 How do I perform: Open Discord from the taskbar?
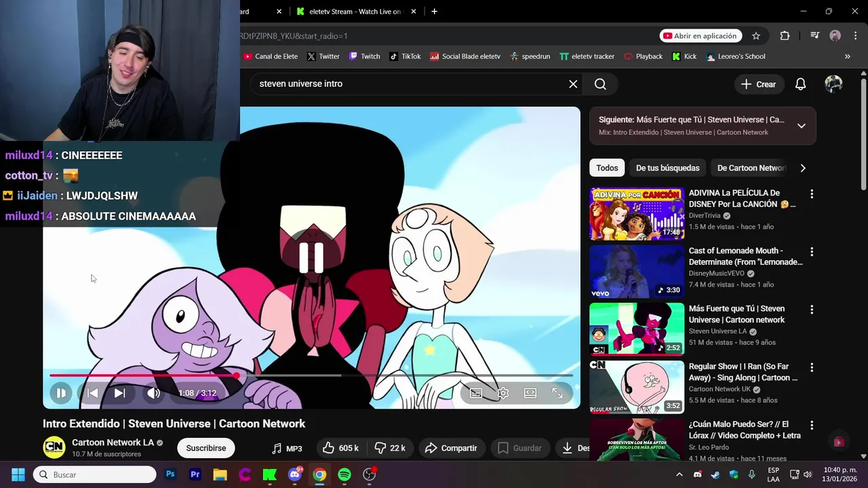[294, 474]
